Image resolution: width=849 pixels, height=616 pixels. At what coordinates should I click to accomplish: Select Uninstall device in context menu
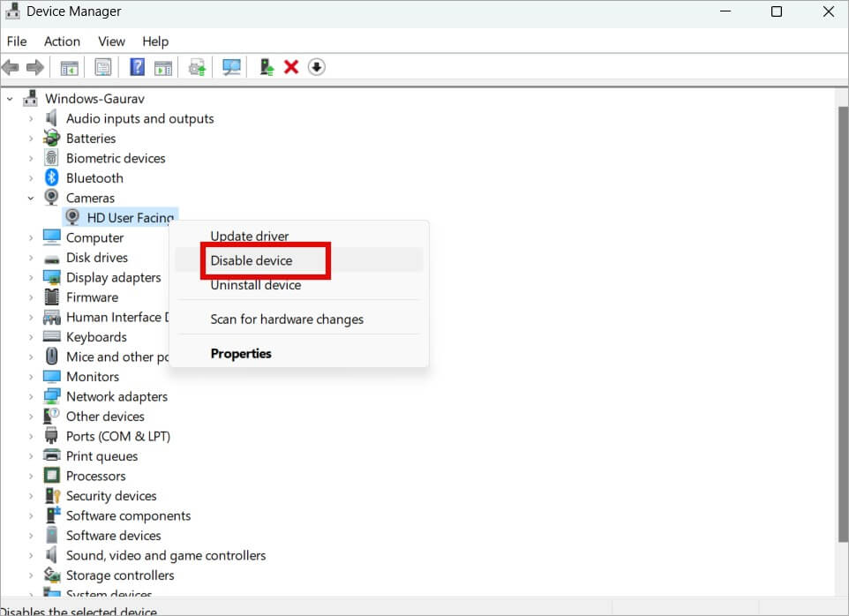click(256, 285)
